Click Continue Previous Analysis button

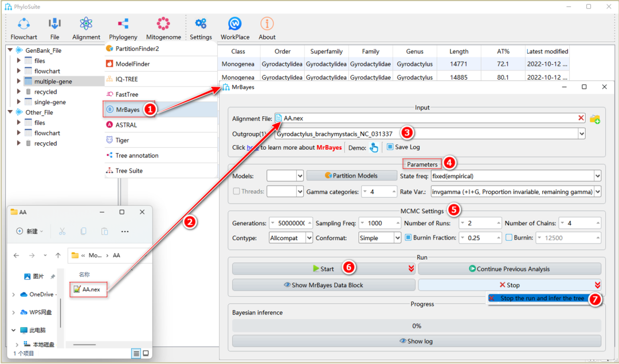tap(510, 269)
